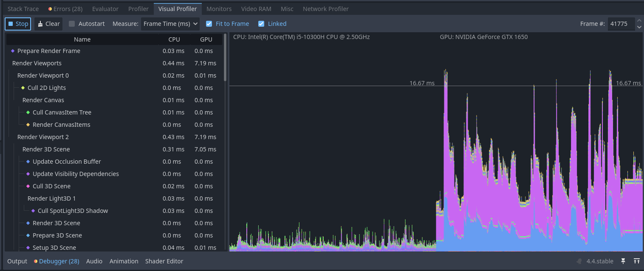Click the blue diamond beside Update Occlusion Buffer
Viewport: 644px width, 271px height.
[x=28, y=162]
